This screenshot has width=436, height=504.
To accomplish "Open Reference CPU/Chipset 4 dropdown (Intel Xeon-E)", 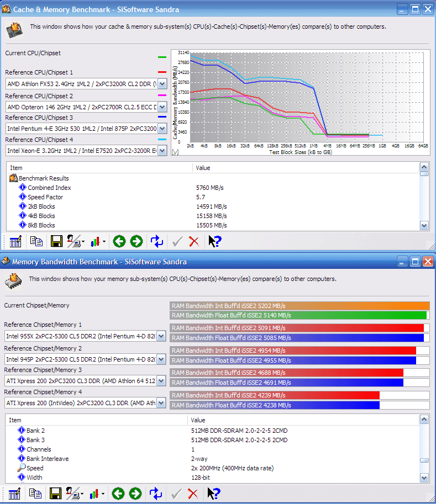I will (162, 151).
